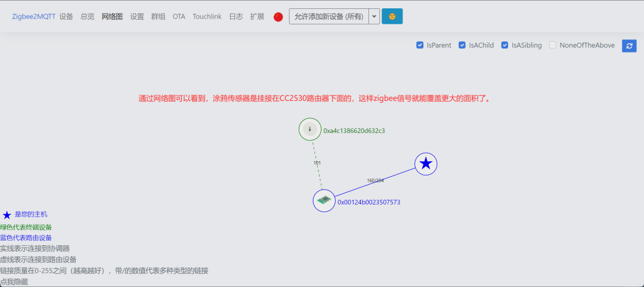This screenshot has height=287, width=644.
Task: Check the NoneOfTheAbove checkbox
Action: point(553,45)
